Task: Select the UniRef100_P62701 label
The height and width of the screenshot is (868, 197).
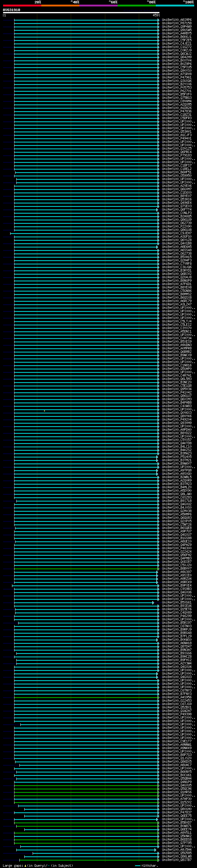Action: tap(176, 91)
